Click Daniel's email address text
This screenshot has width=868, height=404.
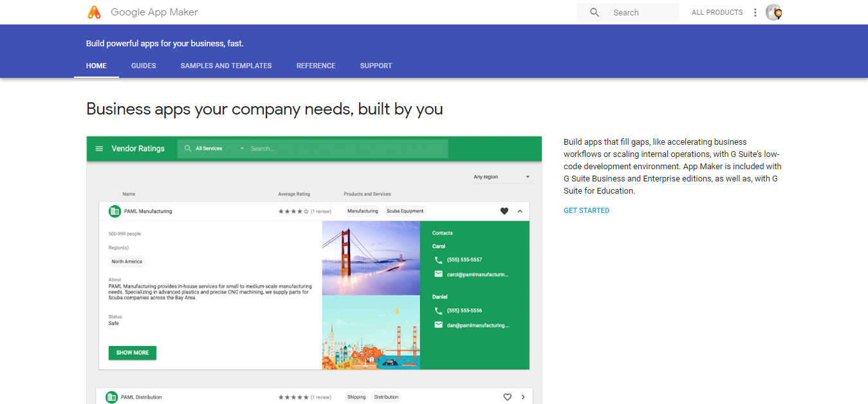[x=478, y=326]
